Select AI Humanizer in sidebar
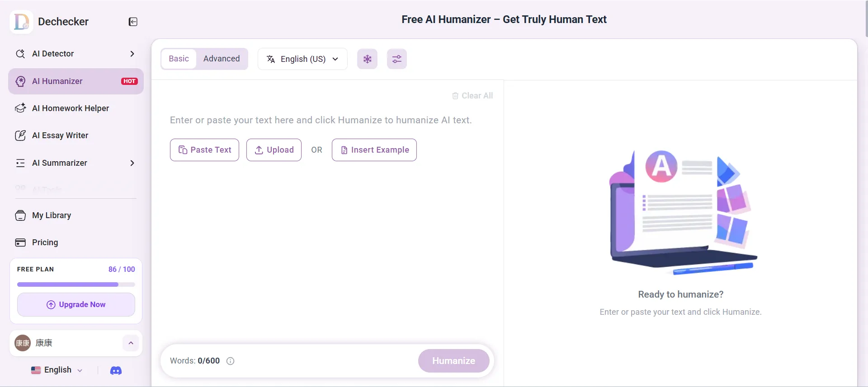 coord(76,81)
